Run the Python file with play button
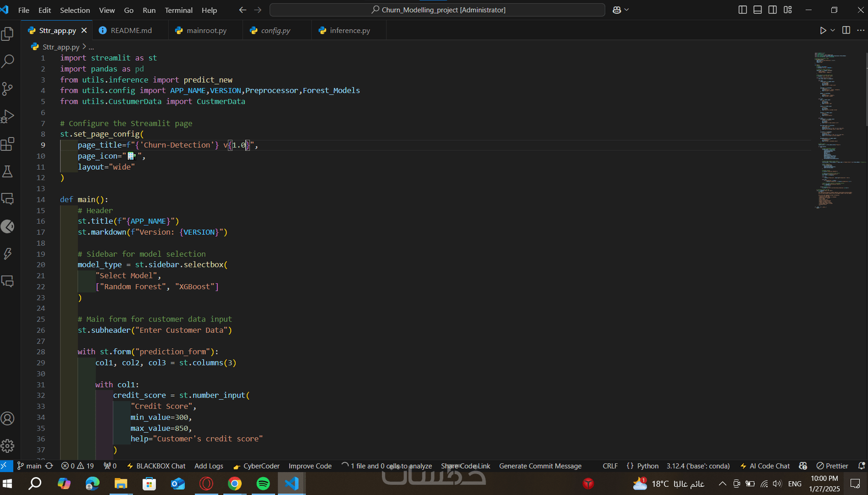This screenshot has height=495, width=868. tap(823, 31)
